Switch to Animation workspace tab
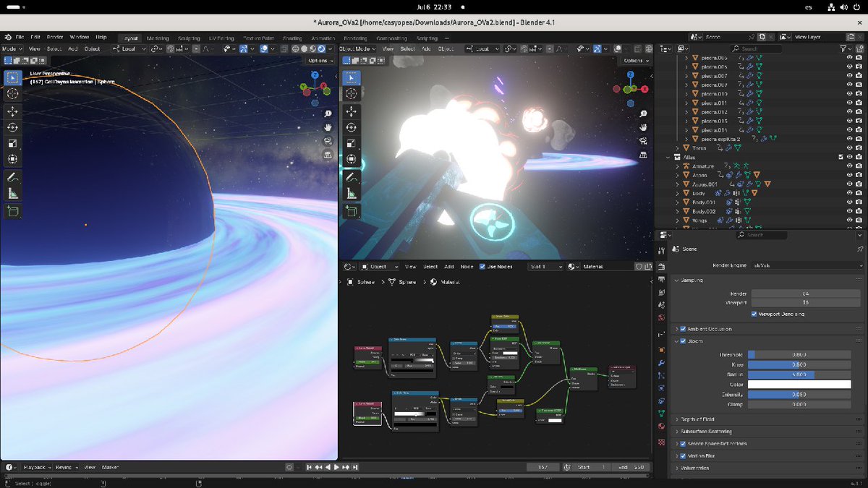This screenshot has height=488, width=868. 323,38
